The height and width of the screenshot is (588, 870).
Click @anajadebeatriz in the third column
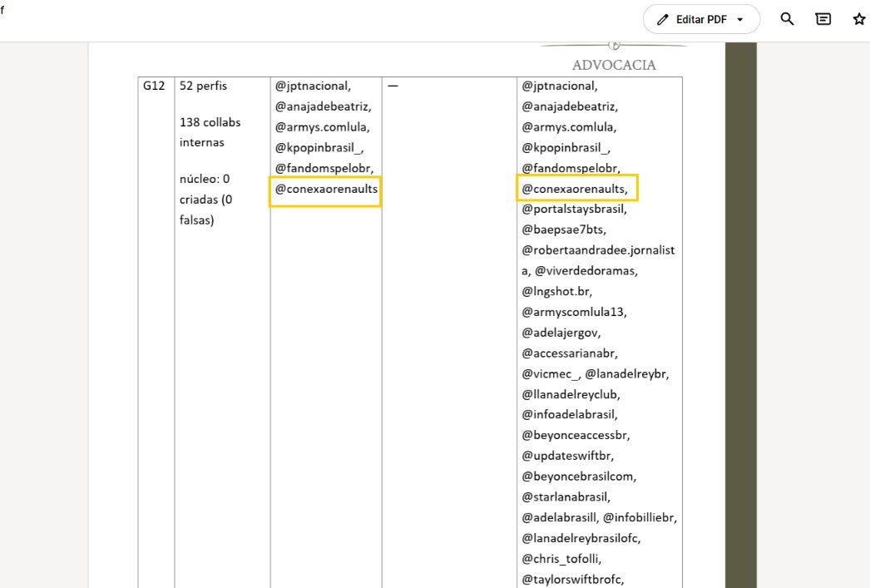tap(323, 106)
